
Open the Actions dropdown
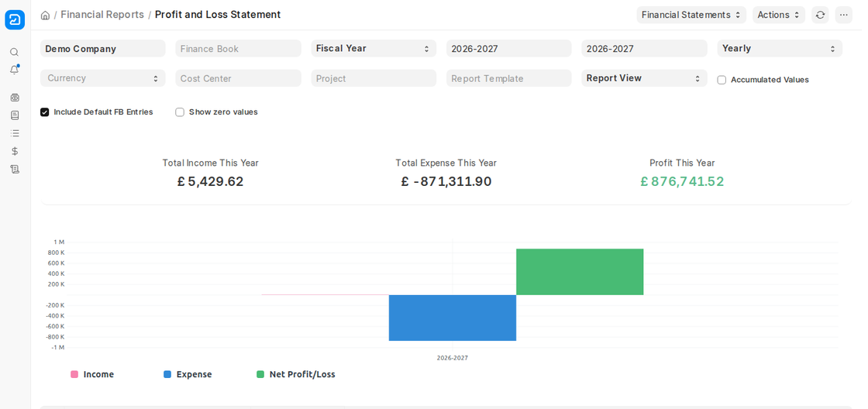click(x=779, y=15)
